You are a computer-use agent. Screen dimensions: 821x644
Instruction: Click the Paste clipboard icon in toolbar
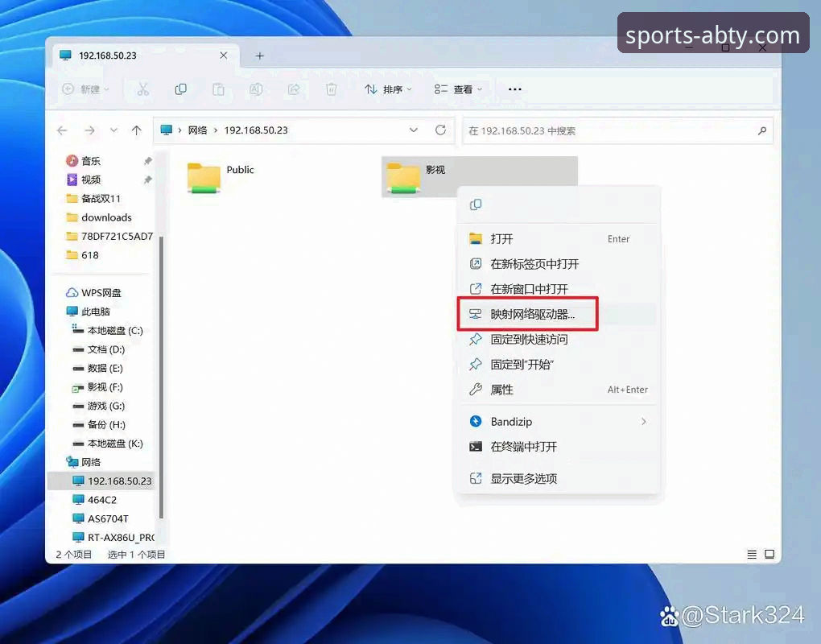tap(218, 89)
